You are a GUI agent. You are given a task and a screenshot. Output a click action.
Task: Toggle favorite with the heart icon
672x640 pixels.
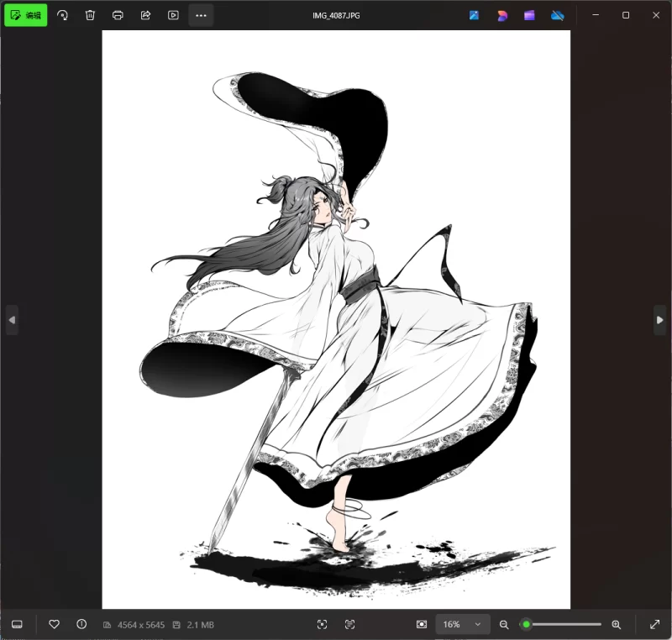[54, 625]
